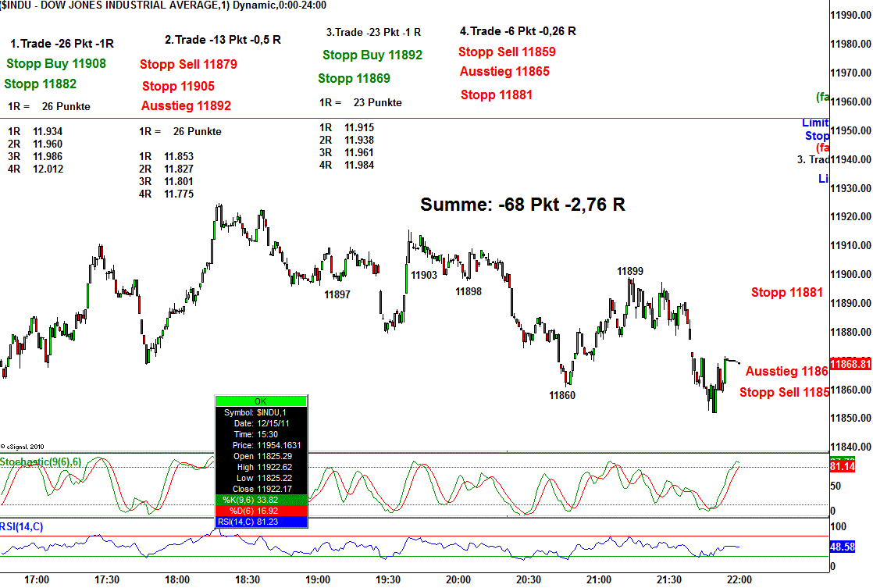Select the red 'Stopp Sell 11879' annotation
The width and height of the screenshot is (873, 588).
point(188,64)
